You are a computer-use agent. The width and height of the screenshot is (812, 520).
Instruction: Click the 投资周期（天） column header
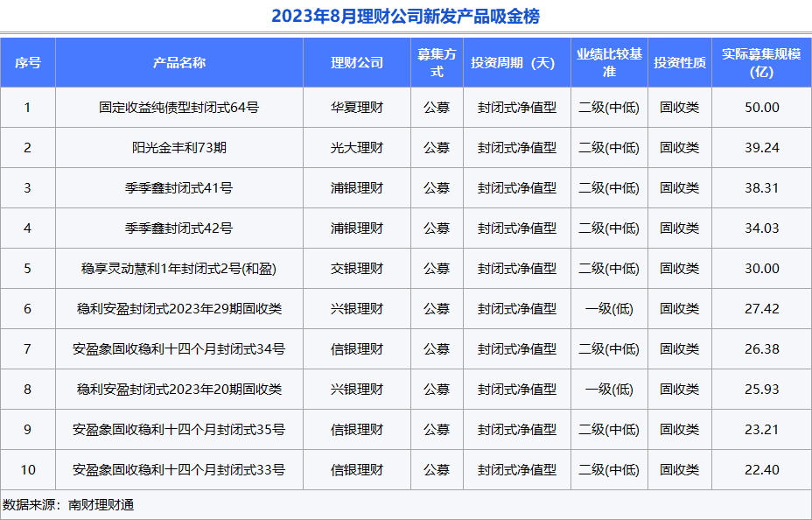[x=517, y=63]
